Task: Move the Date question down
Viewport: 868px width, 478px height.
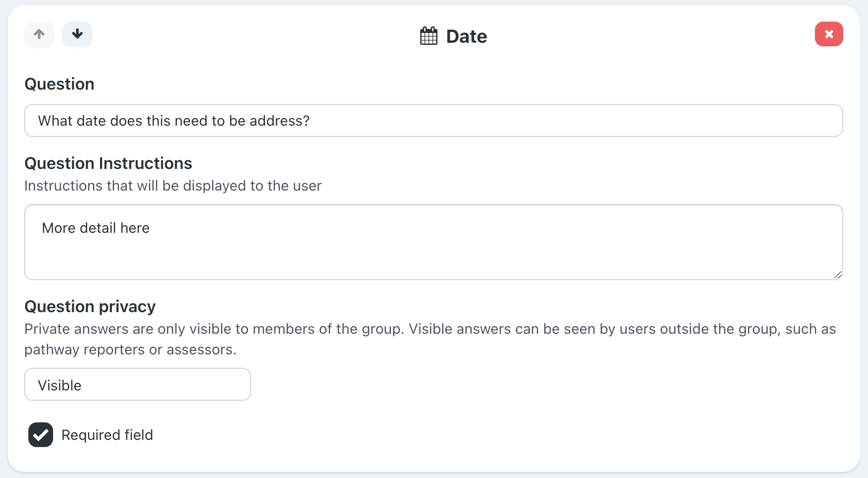Action: [x=77, y=35]
